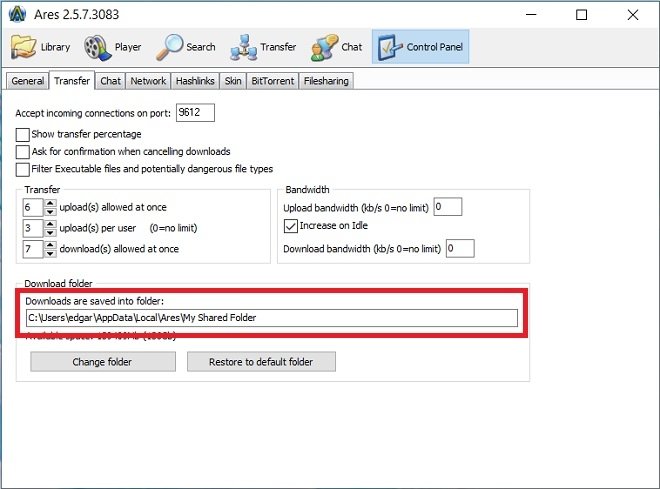
Task: Enable confirmation when cancelling downloads
Action: [x=22, y=152]
